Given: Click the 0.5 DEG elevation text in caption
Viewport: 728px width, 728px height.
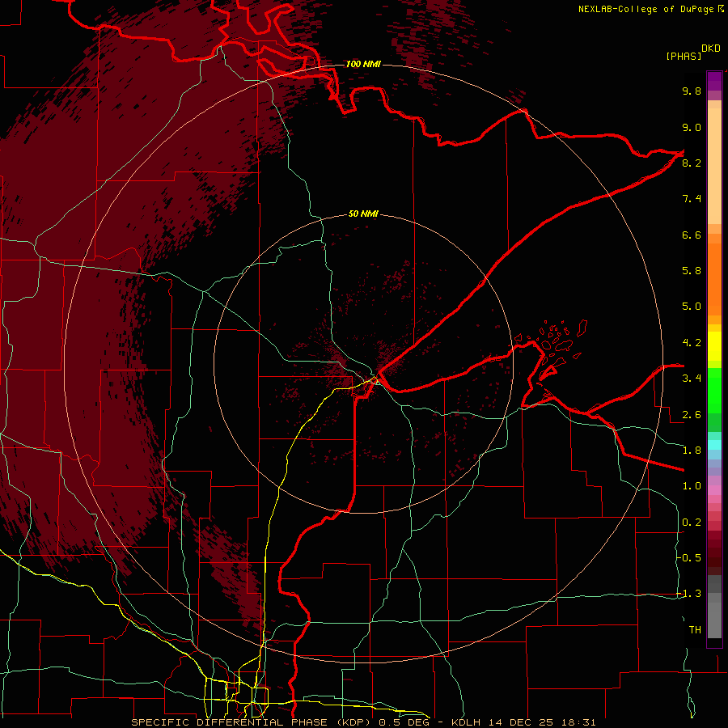Looking at the screenshot, I should point(404,722).
